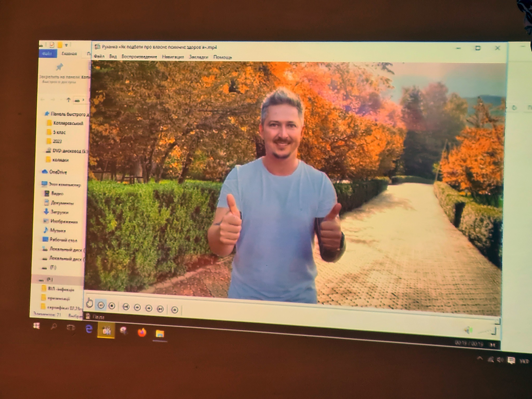Open the Видео library
The image size is (532, 399).
tap(54, 194)
